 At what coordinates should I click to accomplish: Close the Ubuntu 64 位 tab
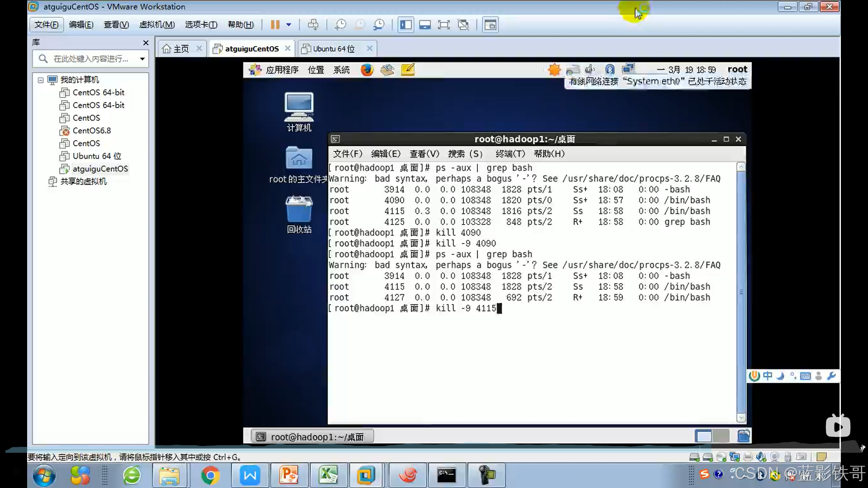pyautogui.click(x=369, y=48)
